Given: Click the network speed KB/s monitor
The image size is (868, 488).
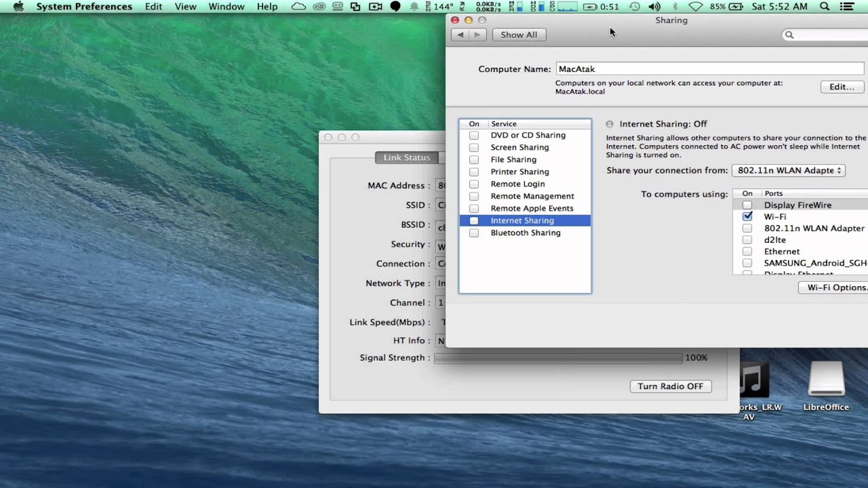Looking at the screenshot, I should pyautogui.click(x=488, y=6).
